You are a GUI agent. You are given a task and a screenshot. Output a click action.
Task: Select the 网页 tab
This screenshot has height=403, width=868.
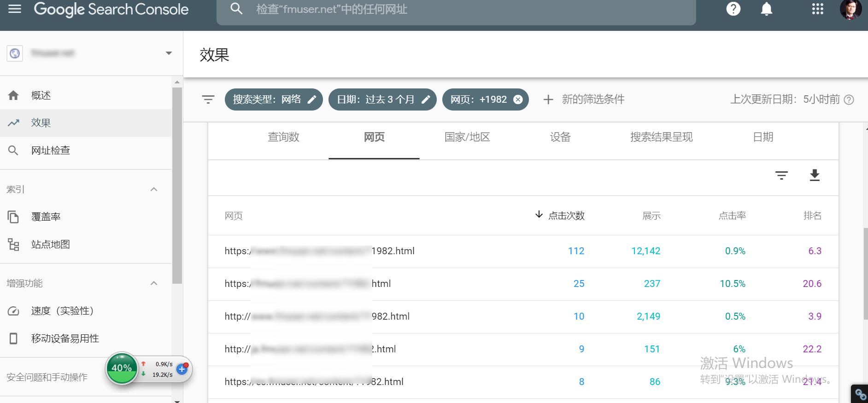374,137
